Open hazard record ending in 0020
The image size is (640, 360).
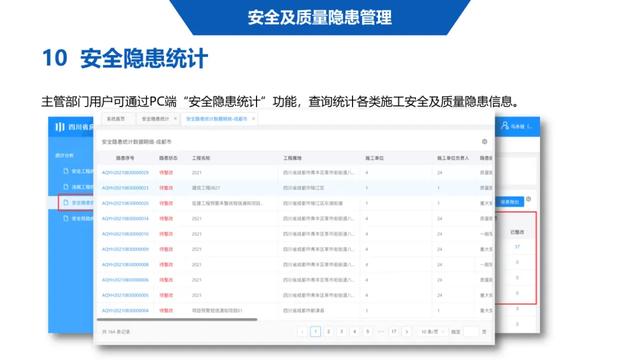coord(125,203)
